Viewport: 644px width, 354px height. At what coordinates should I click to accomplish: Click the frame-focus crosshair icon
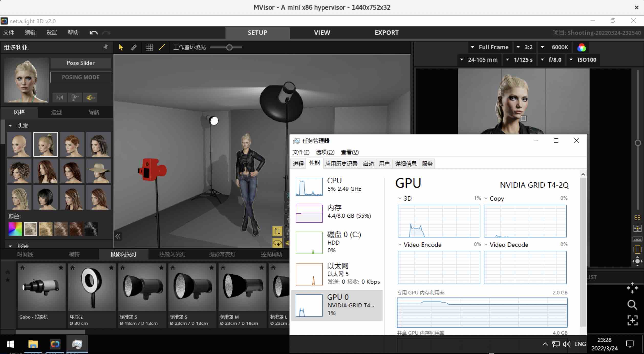point(632,320)
